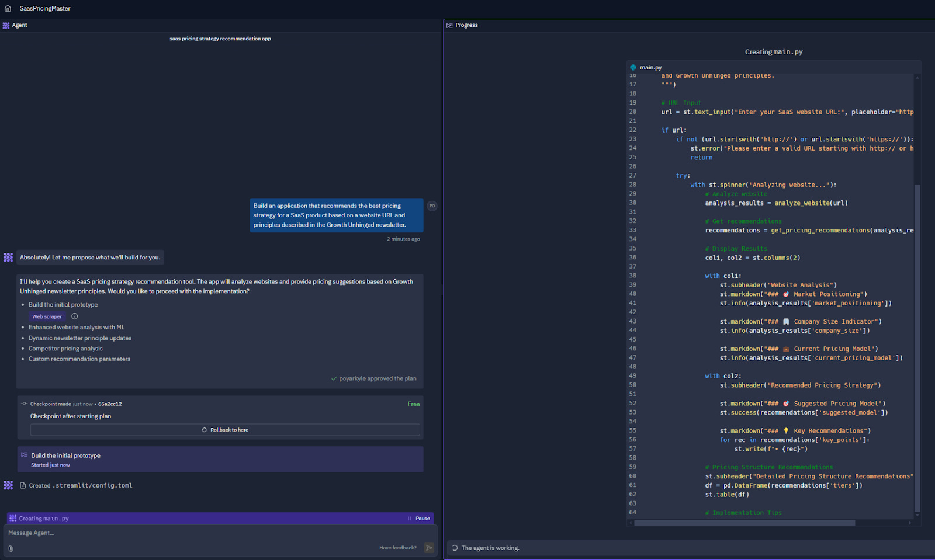Switch to the Agent tab
Screen dimensions: 935x560
(19, 25)
